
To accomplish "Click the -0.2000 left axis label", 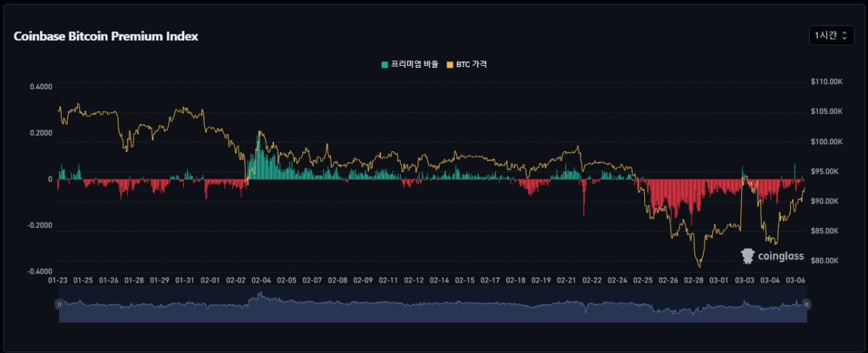I will coord(39,226).
